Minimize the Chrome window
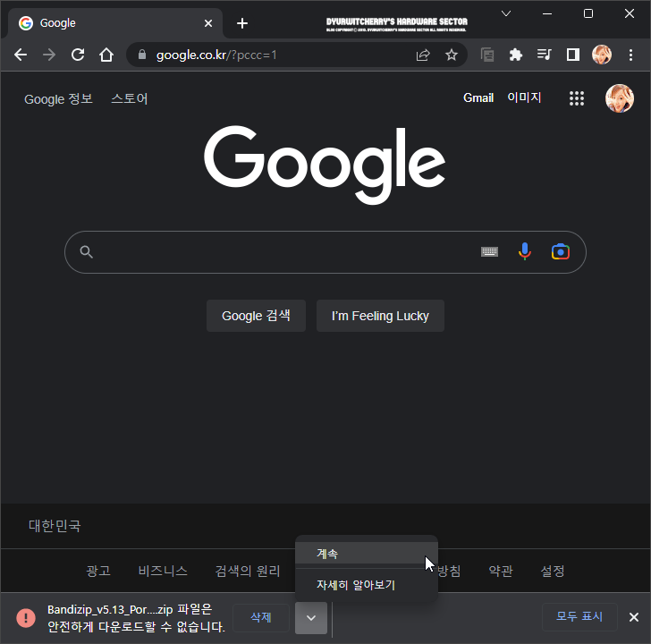This screenshot has height=644, width=651. 547,13
